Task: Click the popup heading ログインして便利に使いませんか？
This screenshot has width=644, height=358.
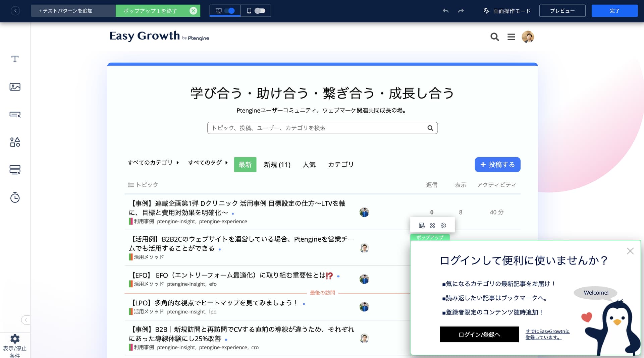Action: click(524, 260)
